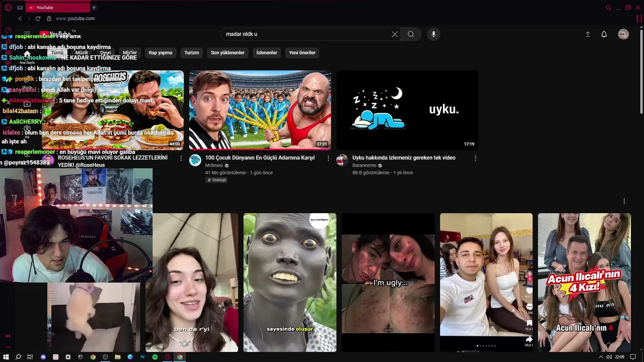The width and height of the screenshot is (644, 362).
Task: Open the Opera main menu logo
Action: tap(8, 8)
